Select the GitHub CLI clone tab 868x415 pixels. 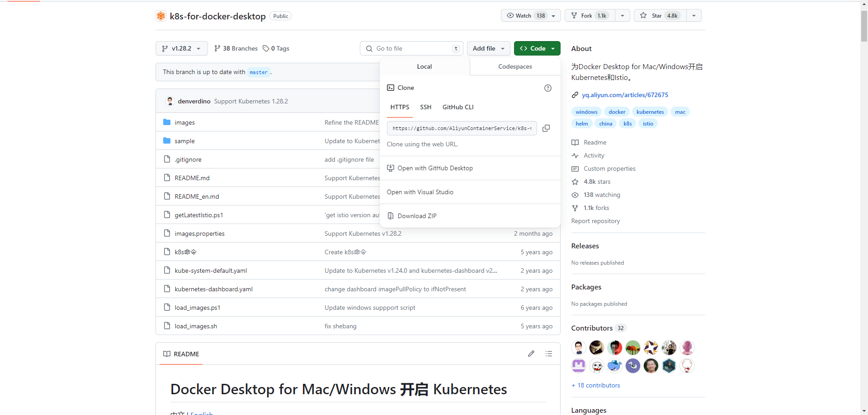(x=458, y=107)
